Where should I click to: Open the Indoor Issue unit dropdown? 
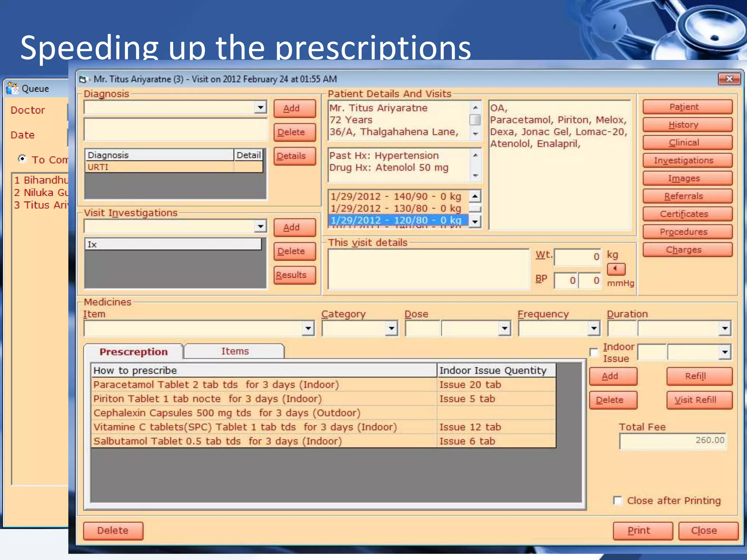[x=725, y=352]
